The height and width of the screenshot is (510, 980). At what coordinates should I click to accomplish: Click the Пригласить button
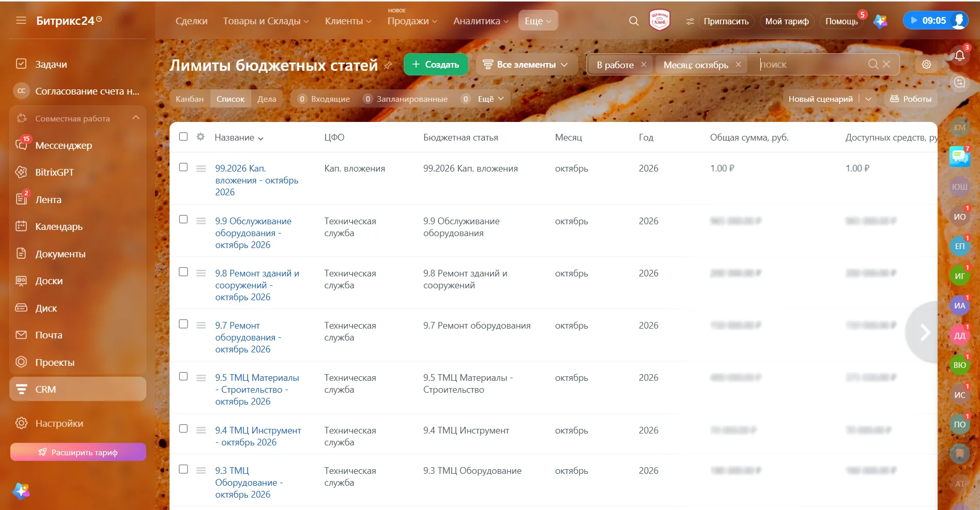pos(726,21)
